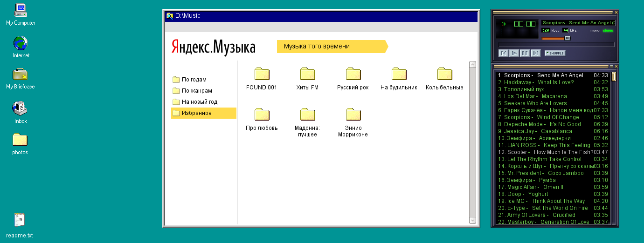Click next track button in player
Viewport: 644px width, 243px height.
point(535,53)
